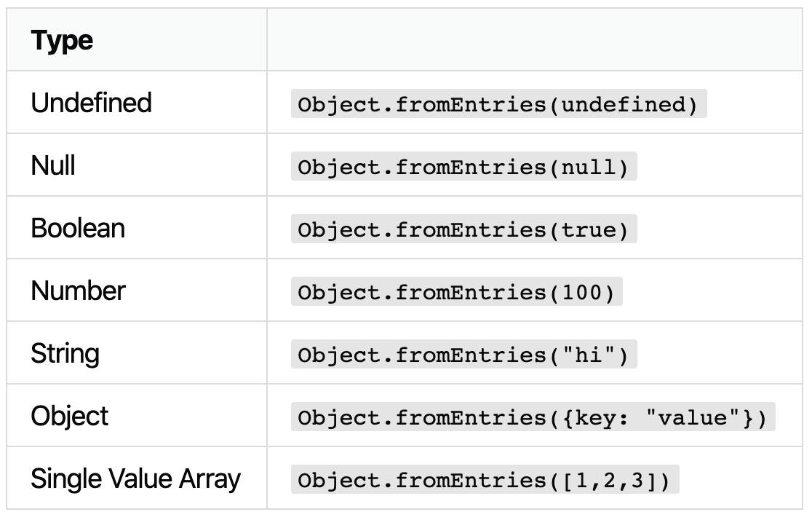The image size is (812, 520).
Task: Select the "String" type label
Action: (x=65, y=354)
